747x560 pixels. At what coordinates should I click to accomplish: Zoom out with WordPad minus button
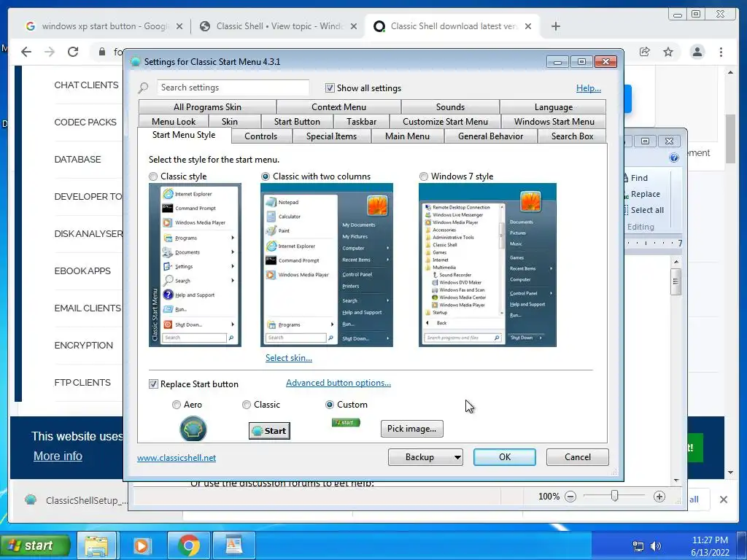coord(570,497)
